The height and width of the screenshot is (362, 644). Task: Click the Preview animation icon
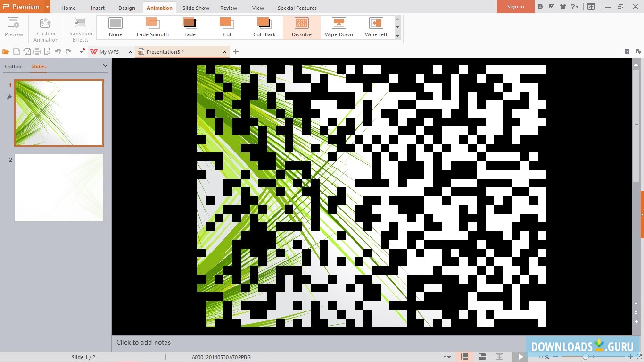(14, 27)
